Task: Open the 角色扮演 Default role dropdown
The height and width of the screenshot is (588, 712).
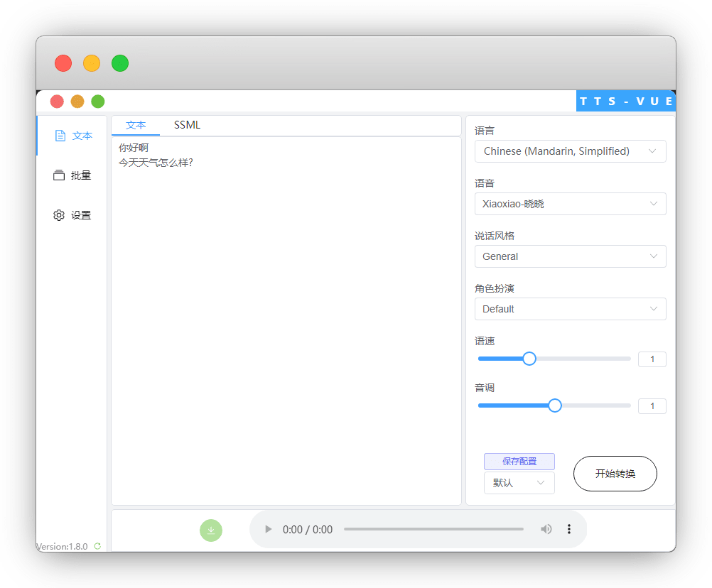Action: tap(570, 309)
